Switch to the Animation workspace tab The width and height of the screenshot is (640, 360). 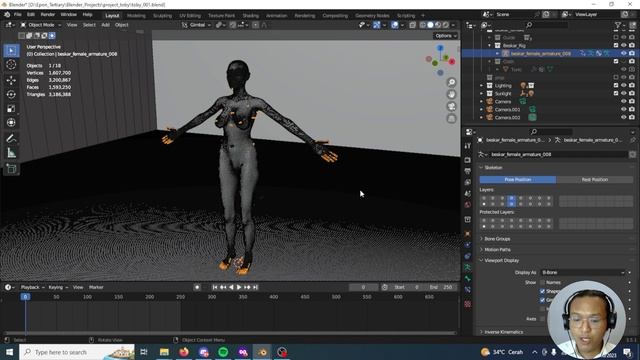[x=276, y=16]
